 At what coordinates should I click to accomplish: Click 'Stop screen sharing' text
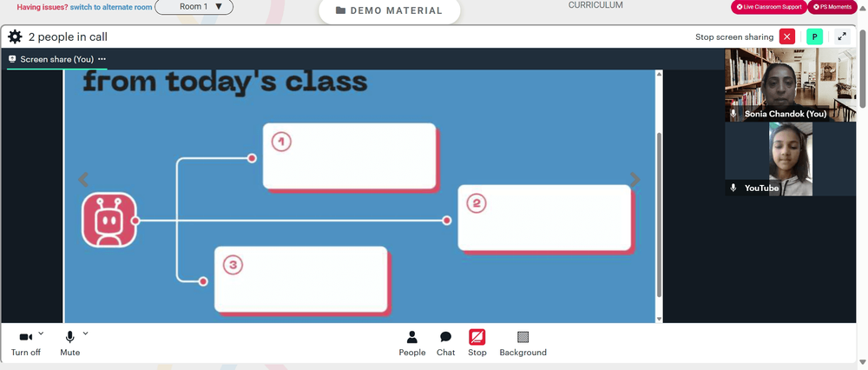(734, 37)
